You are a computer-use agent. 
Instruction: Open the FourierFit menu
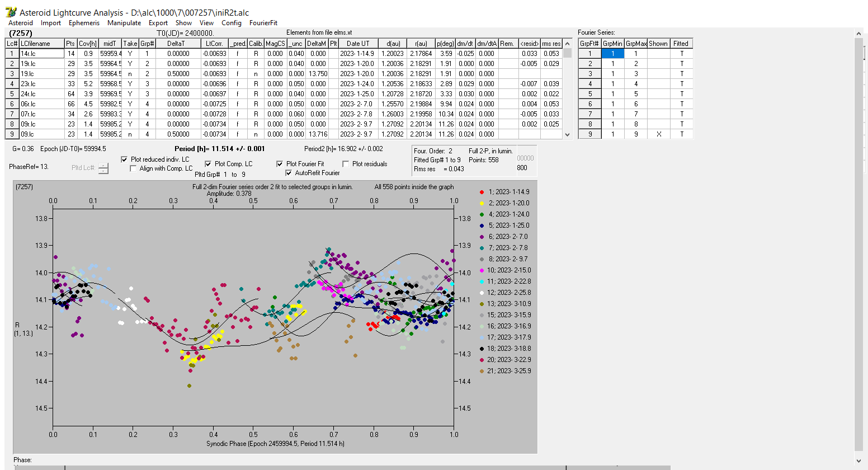pos(263,23)
